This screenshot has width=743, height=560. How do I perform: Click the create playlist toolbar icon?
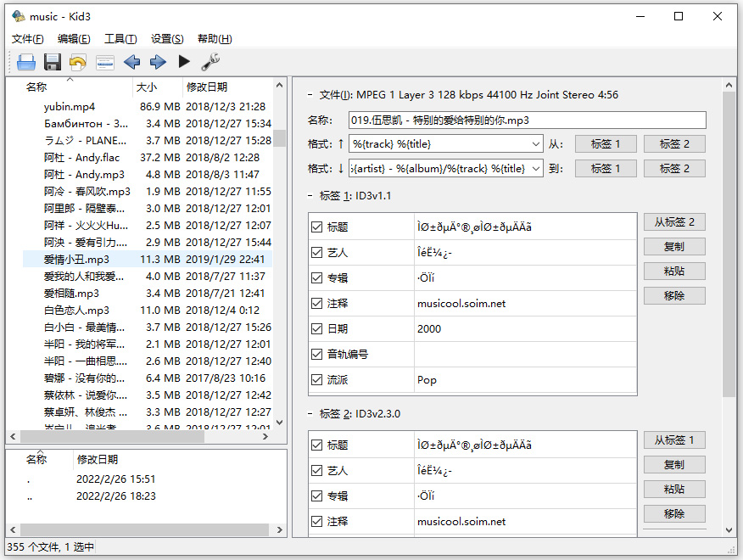coord(104,62)
